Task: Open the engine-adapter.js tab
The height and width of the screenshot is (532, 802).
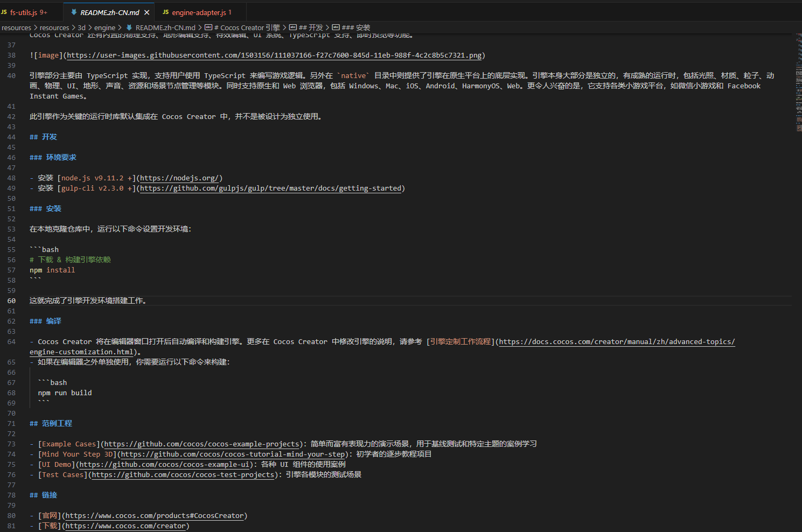Action: click(x=201, y=12)
